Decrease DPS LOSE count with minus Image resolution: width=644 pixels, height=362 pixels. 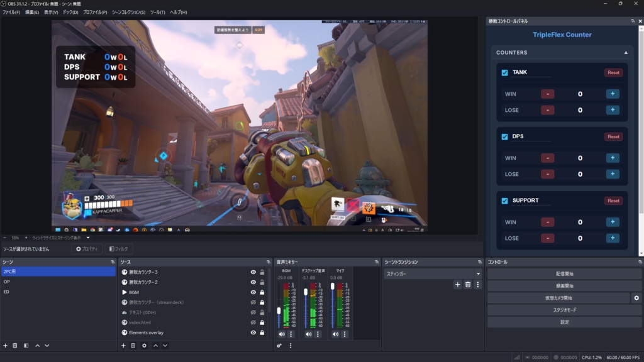548,174
